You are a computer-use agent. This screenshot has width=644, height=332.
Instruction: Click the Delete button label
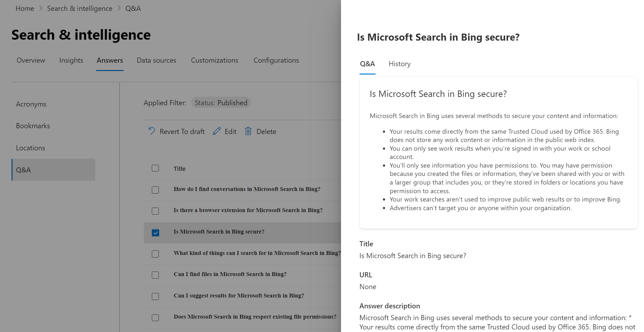click(266, 131)
